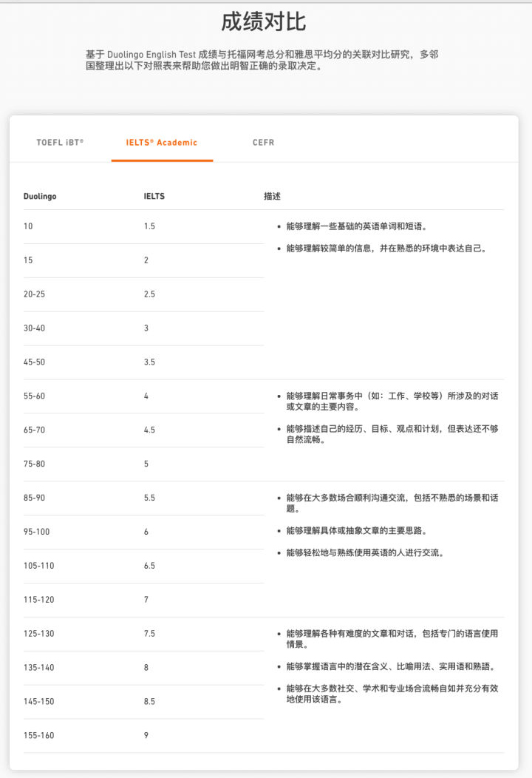
Task: Click description 能够理解日常事务中 bullet
Action: [x=392, y=402]
